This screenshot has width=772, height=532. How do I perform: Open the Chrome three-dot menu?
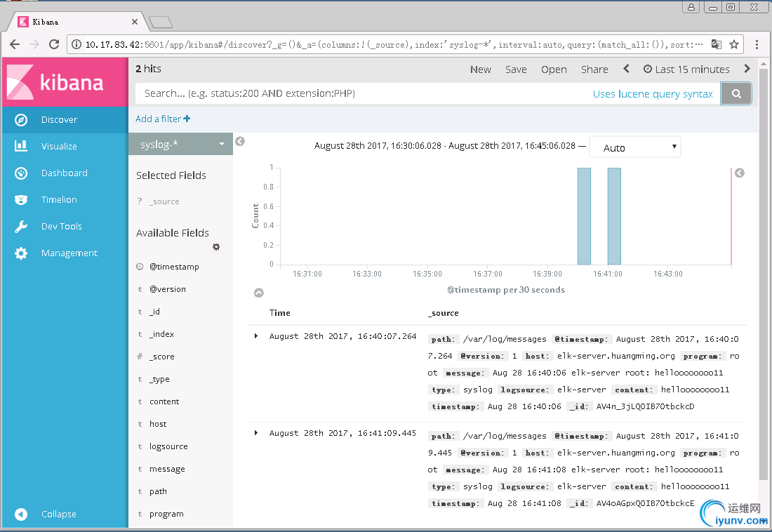pyautogui.click(x=757, y=44)
